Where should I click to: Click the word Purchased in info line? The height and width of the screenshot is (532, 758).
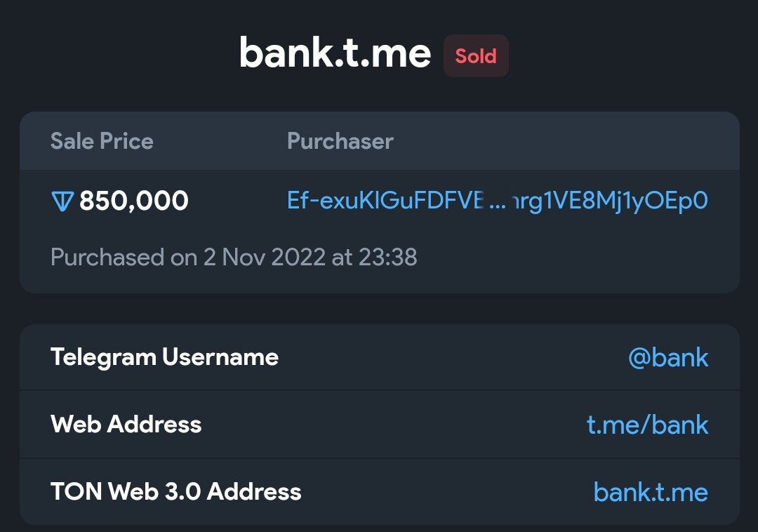107,257
